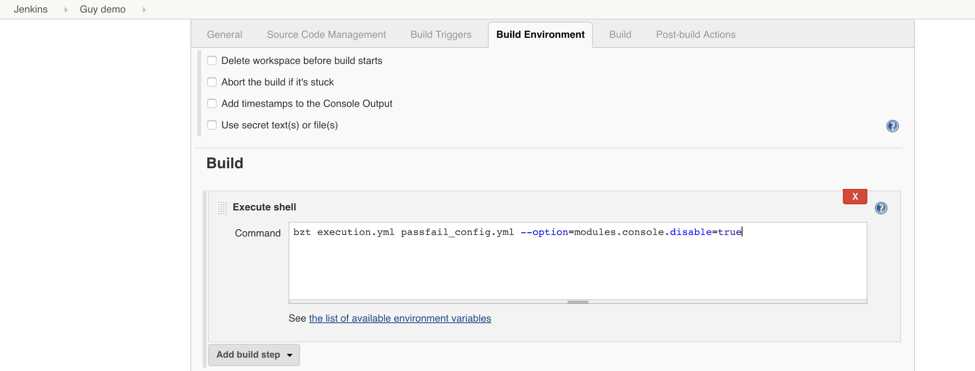The width and height of the screenshot is (975, 371).
Task: Open help for secret text option
Action: point(892,126)
